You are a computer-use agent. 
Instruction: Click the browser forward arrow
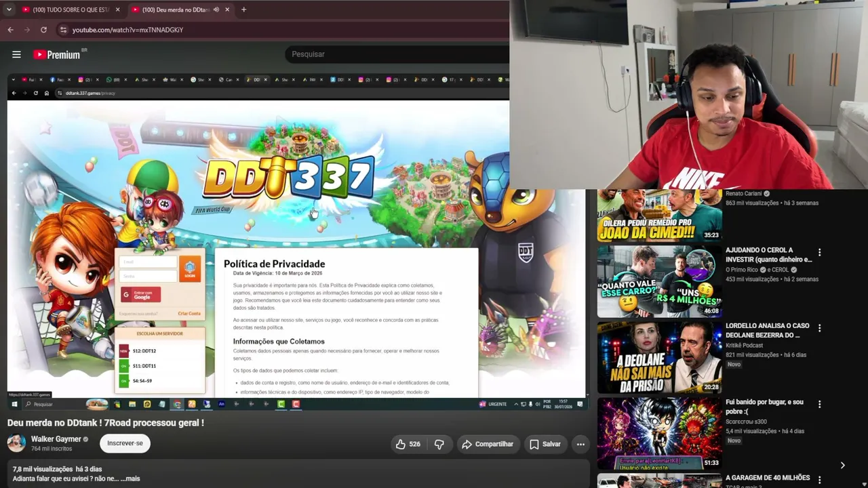[27, 30]
